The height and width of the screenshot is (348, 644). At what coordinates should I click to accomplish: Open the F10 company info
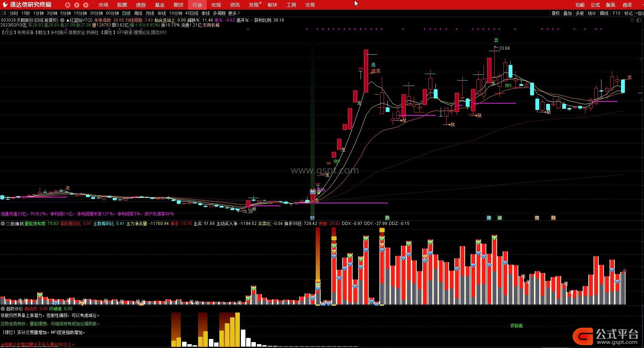click(x=616, y=13)
